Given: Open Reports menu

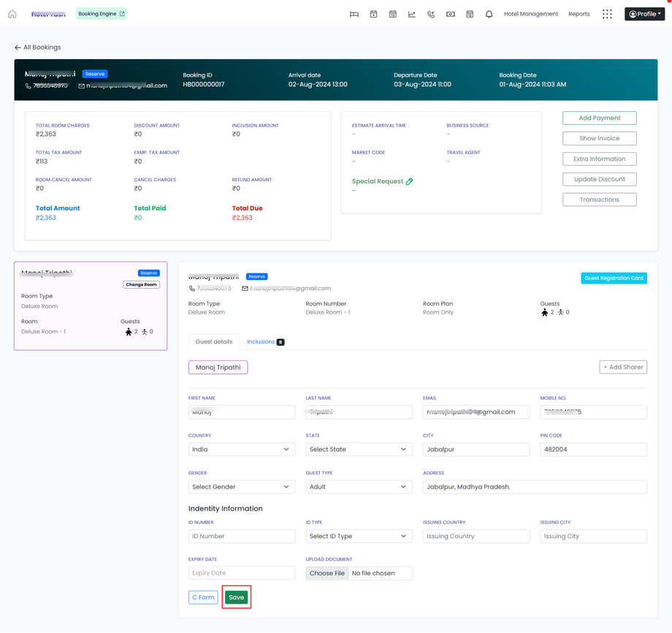Looking at the screenshot, I should click(579, 14).
